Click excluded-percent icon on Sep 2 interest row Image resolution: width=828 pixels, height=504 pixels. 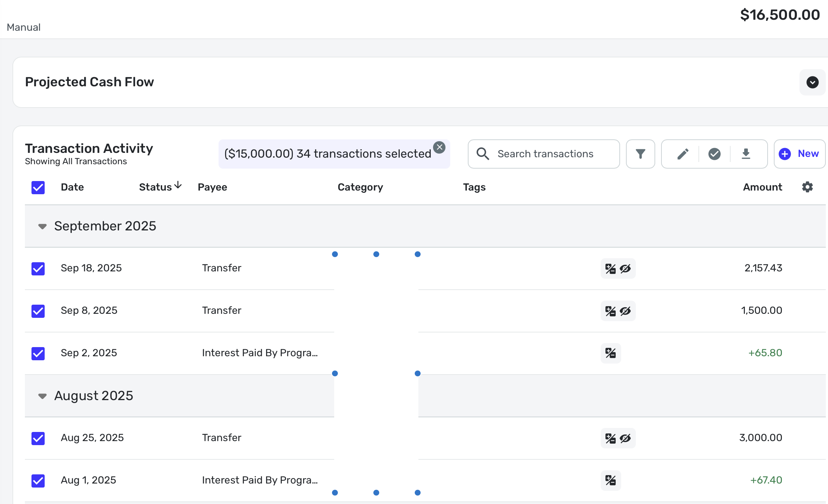pyautogui.click(x=611, y=353)
